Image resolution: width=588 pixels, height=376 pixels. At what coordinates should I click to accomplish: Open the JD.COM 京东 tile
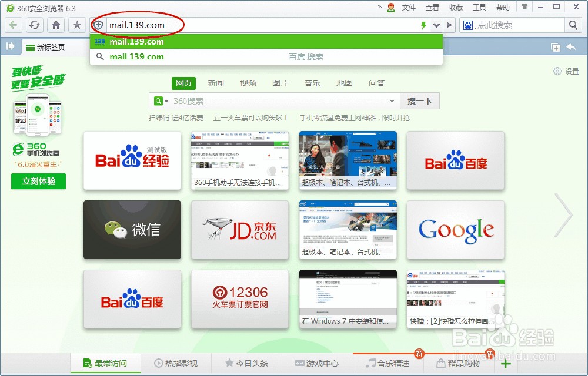click(240, 230)
